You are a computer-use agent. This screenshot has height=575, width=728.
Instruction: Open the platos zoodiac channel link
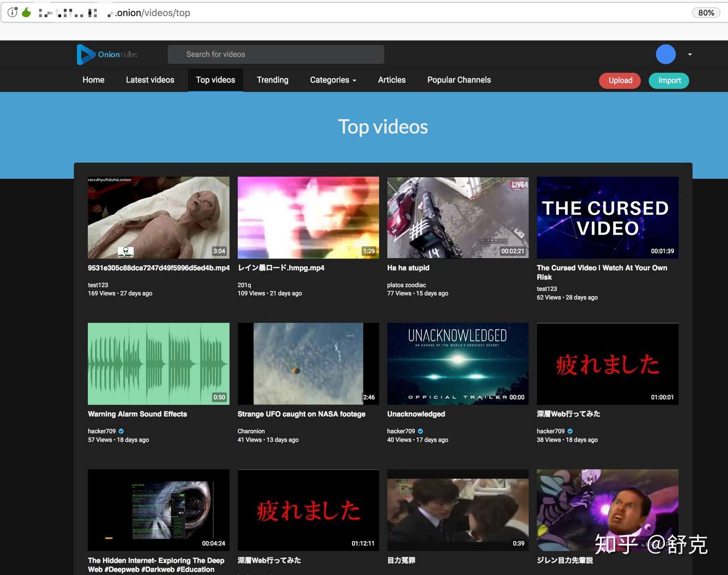click(x=406, y=285)
